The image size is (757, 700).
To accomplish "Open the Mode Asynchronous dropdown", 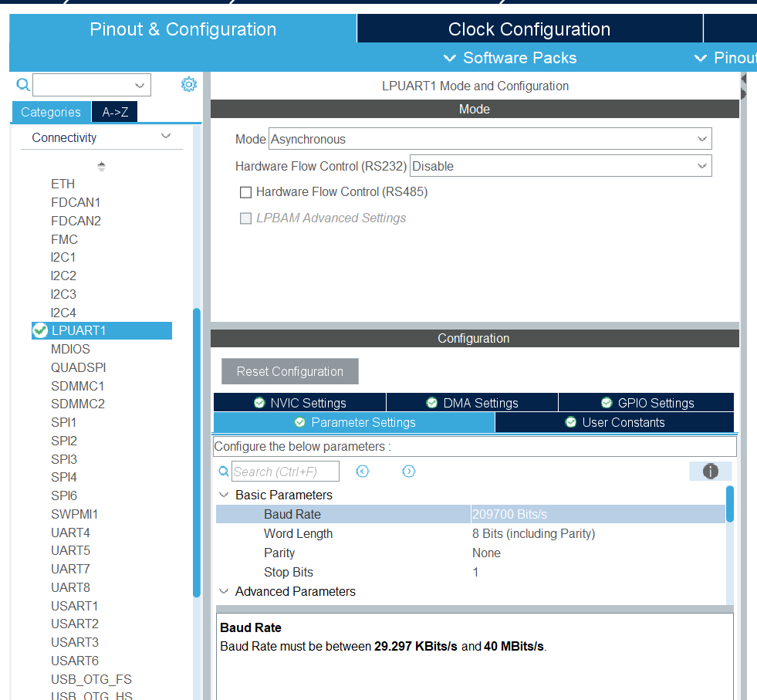I will click(x=490, y=139).
